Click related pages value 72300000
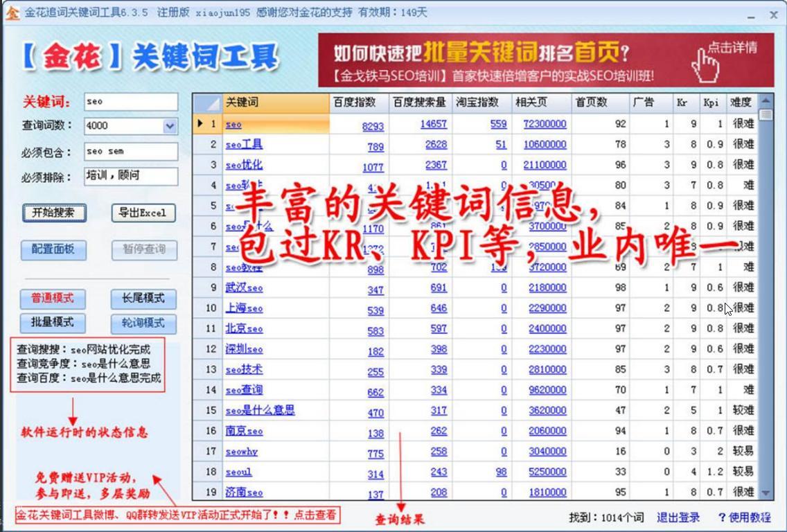 point(545,124)
